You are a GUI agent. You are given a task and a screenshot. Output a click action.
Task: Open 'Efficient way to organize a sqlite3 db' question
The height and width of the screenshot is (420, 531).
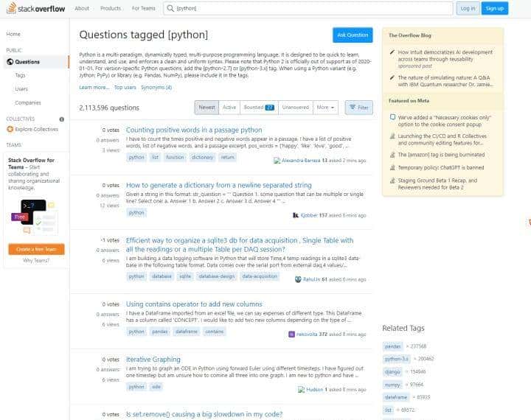click(x=240, y=245)
